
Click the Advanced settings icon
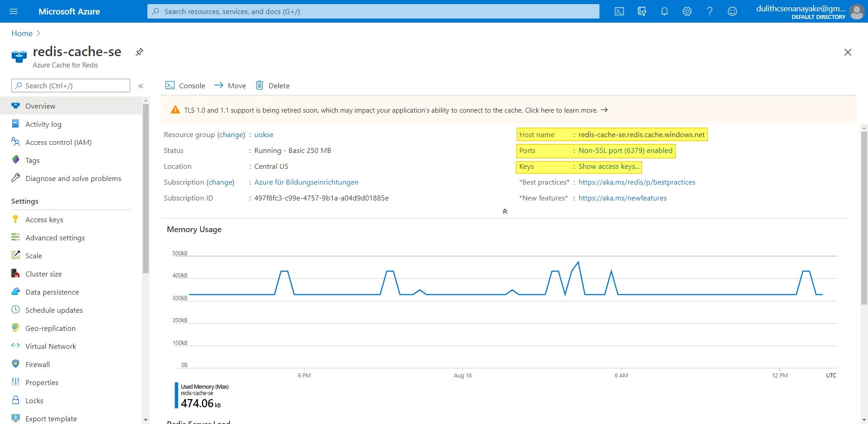(15, 237)
